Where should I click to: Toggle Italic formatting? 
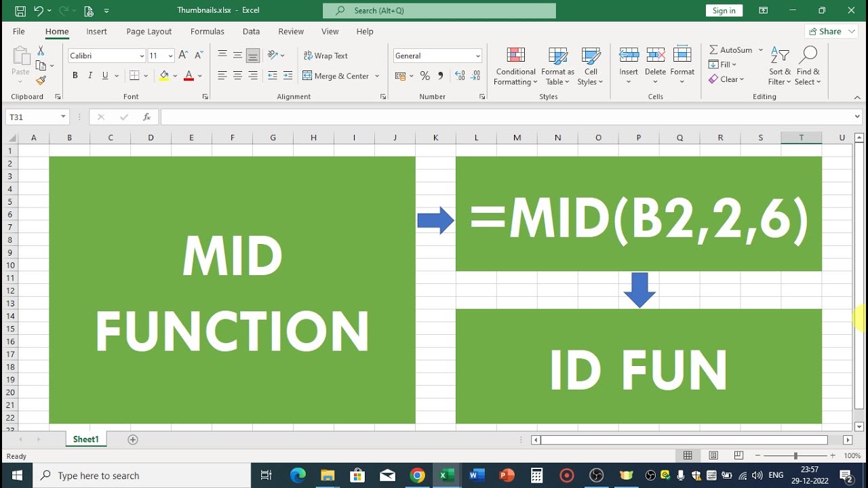click(90, 76)
